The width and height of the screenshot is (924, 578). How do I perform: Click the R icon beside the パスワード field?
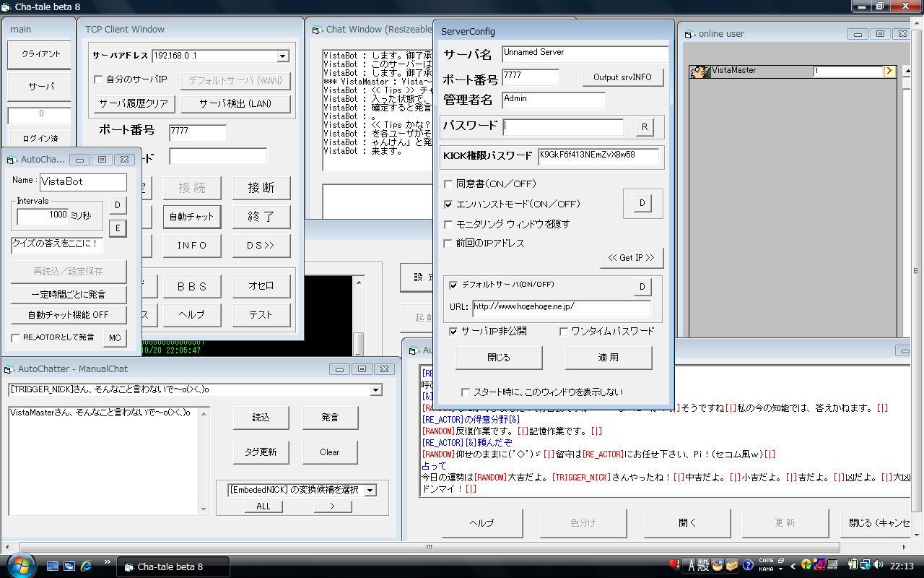[645, 126]
